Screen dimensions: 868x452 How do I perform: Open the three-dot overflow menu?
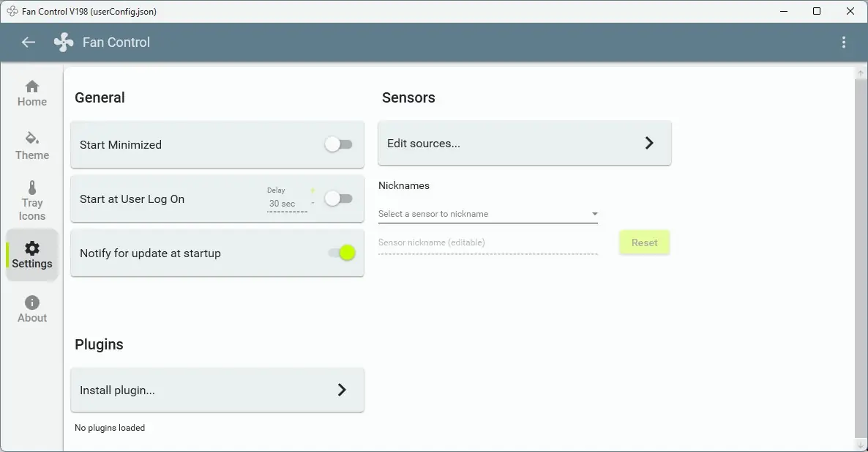(x=844, y=42)
